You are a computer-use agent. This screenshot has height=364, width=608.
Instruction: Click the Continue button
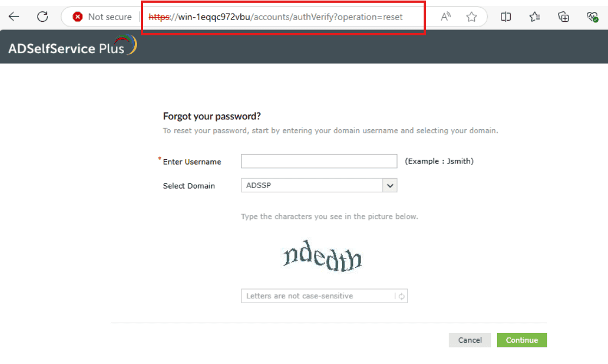522,340
